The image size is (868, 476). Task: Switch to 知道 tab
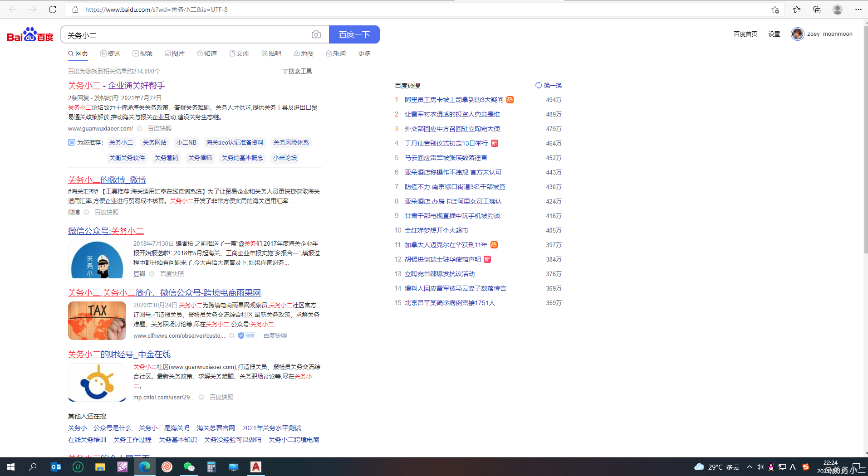coord(207,53)
